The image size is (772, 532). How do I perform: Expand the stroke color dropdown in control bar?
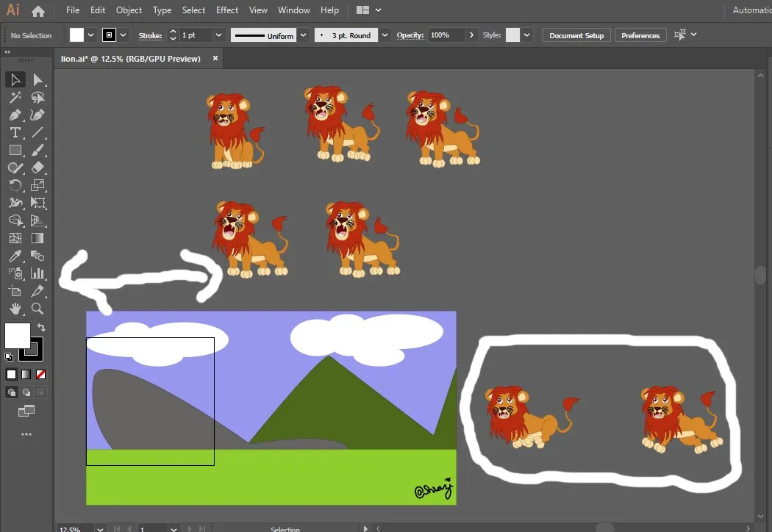(123, 35)
